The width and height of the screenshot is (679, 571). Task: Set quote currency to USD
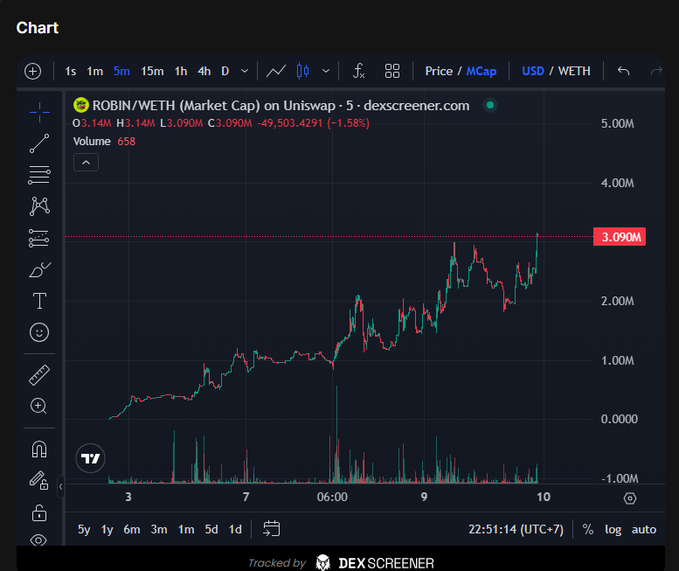click(x=533, y=71)
